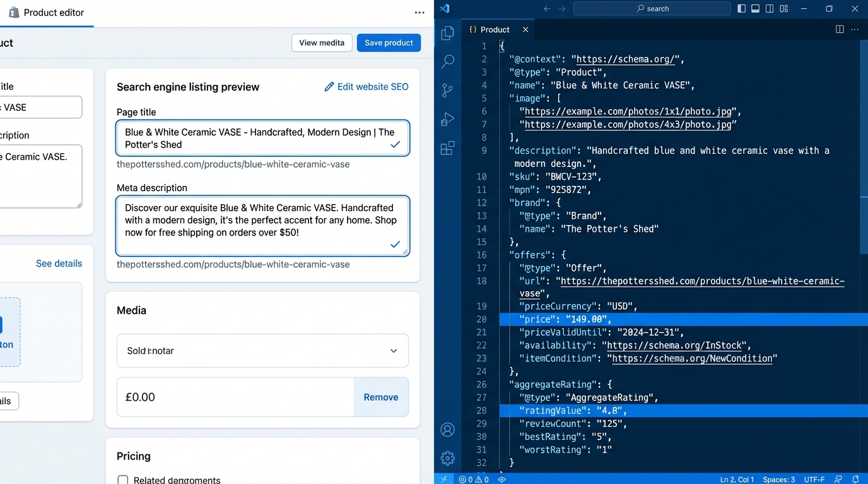
Task: Toggle the bottom panel layout icon
Action: (x=755, y=9)
